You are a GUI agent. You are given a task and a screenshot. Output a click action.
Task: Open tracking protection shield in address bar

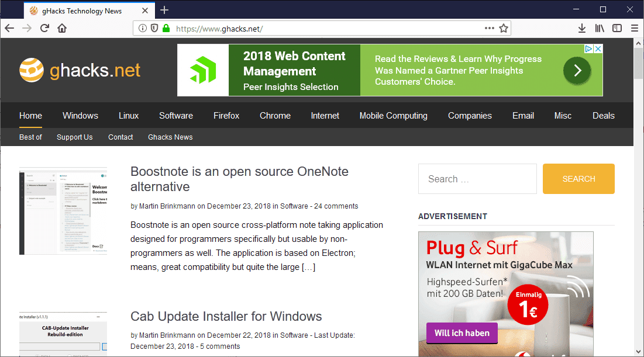pyautogui.click(x=154, y=28)
